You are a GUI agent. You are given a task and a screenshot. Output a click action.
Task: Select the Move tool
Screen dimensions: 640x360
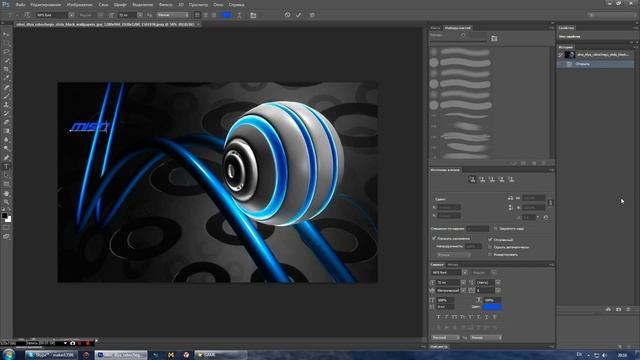coord(6,34)
